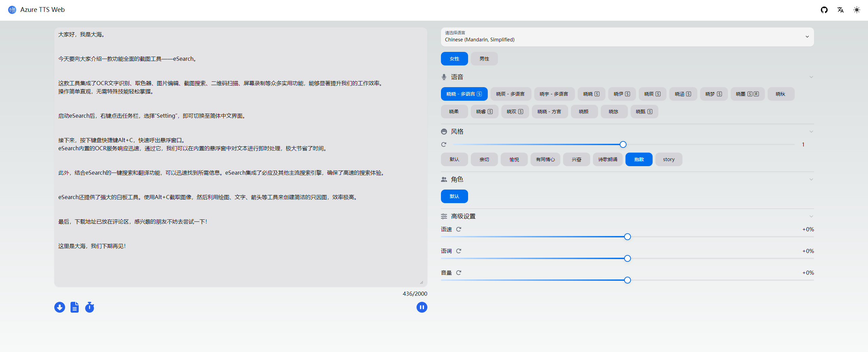Choose the 有同情心 style

pyautogui.click(x=545, y=159)
